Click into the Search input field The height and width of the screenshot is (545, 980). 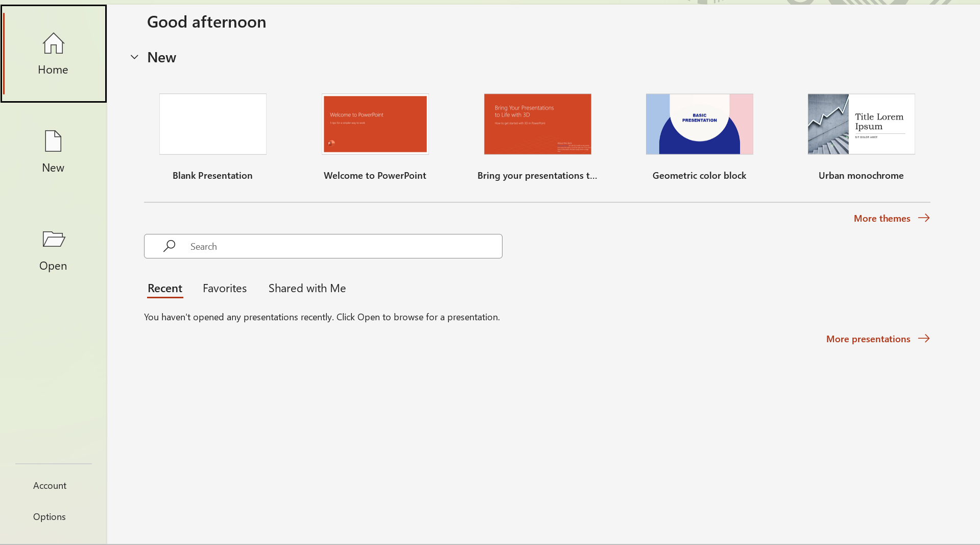337,246
